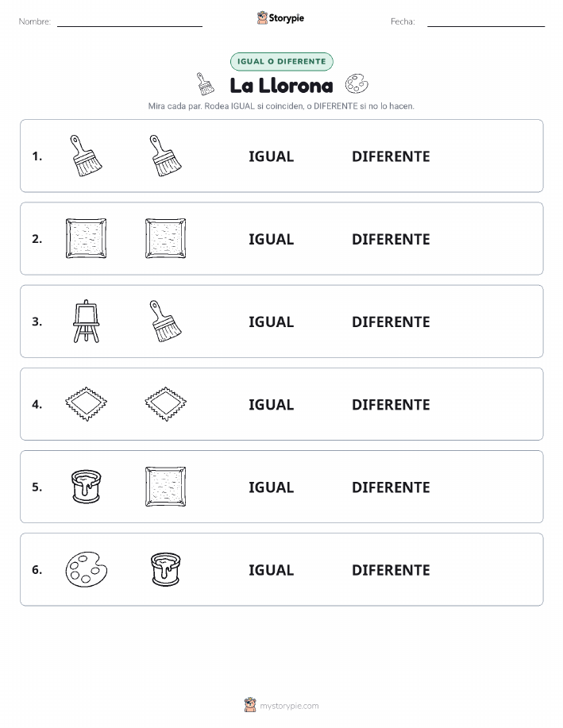Click the canvas frame in row 5
This screenshot has height=728, width=563.
tap(166, 487)
